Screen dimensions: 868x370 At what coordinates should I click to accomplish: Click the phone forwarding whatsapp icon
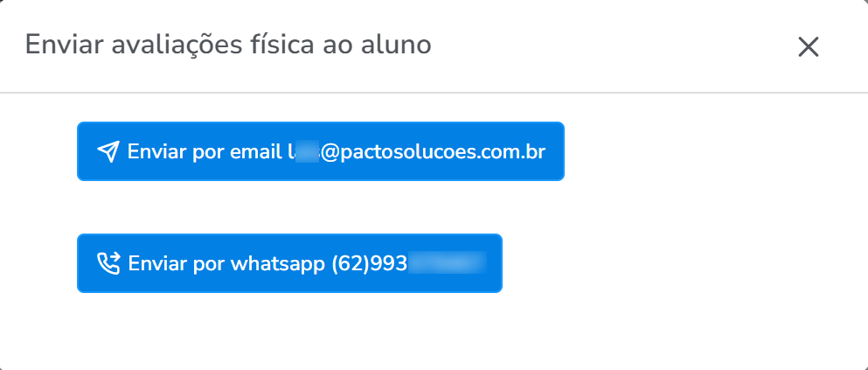pos(108,263)
